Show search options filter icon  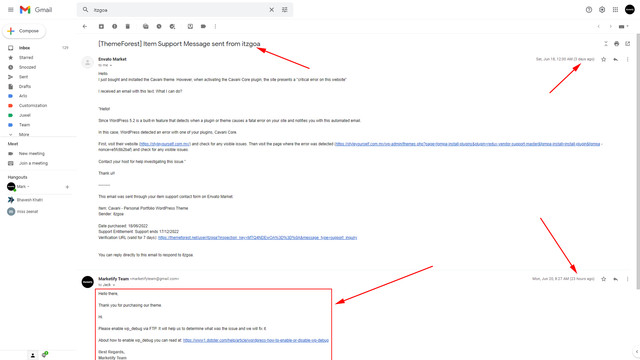click(x=284, y=10)
